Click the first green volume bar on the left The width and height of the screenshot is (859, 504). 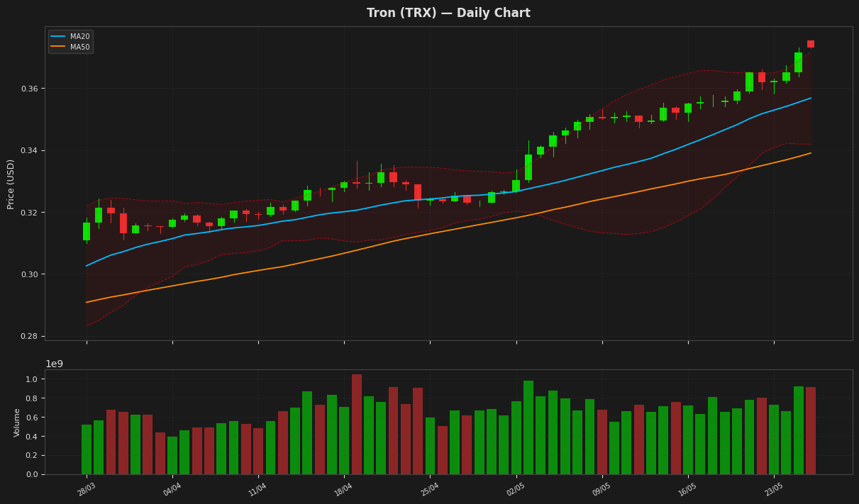[x=87, y=449]
